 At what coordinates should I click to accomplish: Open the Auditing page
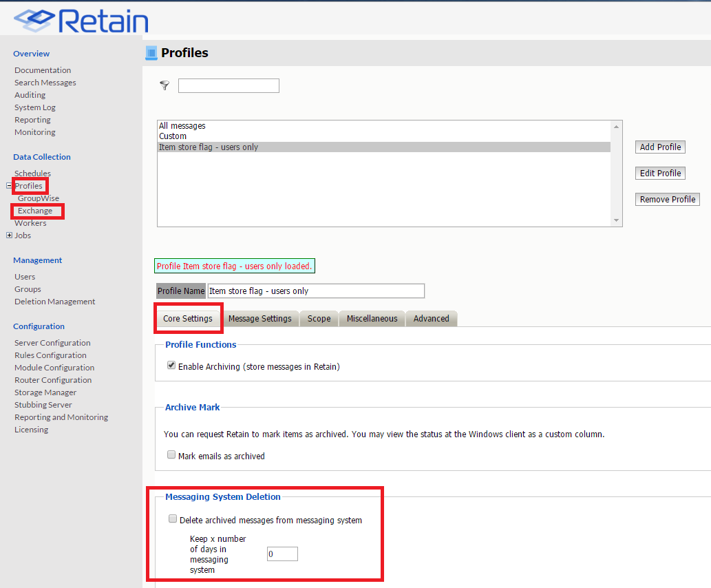(30, 95)
